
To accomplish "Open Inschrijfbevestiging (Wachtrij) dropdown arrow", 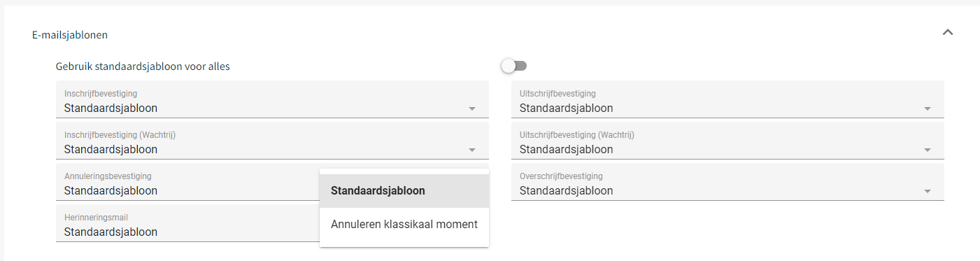I will coord(472,150).
